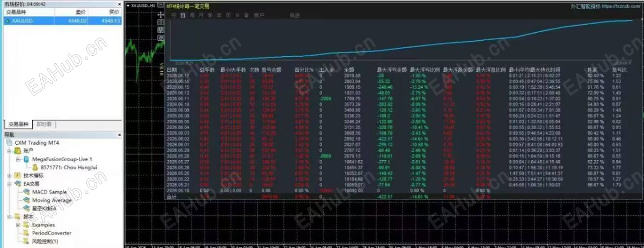Click the overlapping windows icon on chart panel

[x=161, y=38]
